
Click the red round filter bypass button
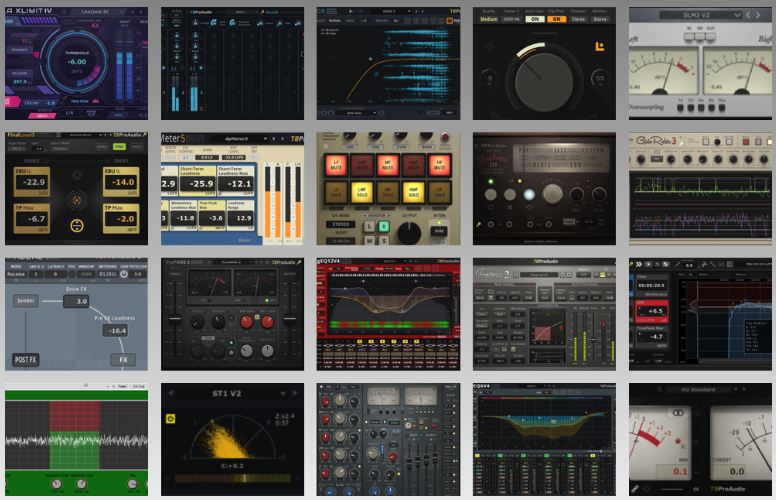pos(444,137)
